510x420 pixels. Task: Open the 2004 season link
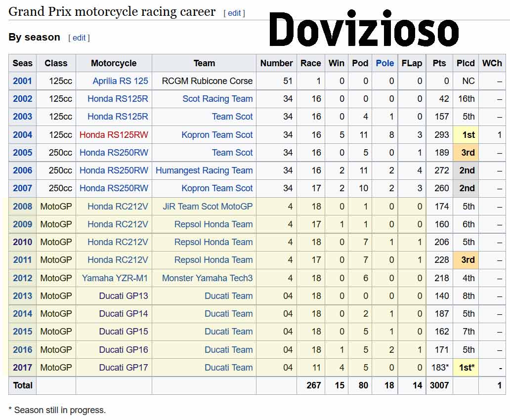pyautogui.click(x=22, y=135)
